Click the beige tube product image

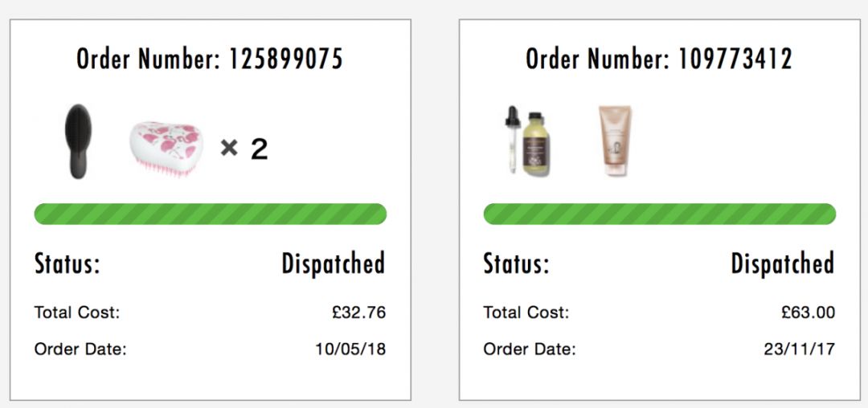615,141
